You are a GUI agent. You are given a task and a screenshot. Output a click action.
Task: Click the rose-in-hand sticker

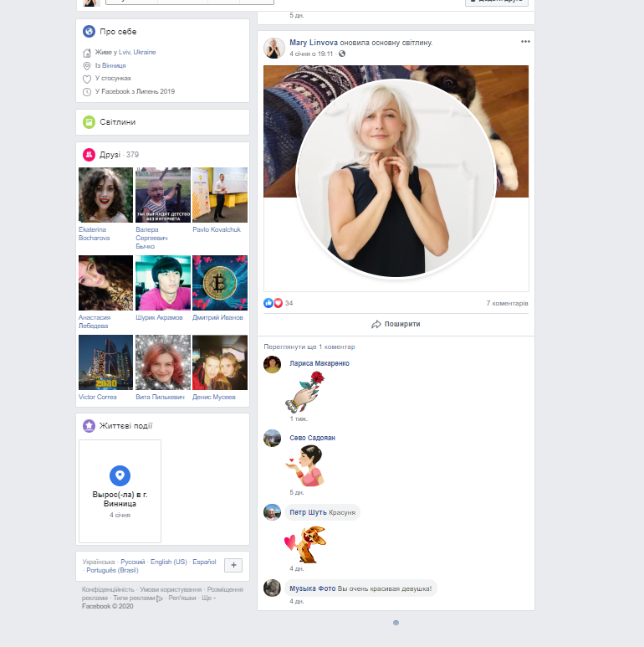305,392
